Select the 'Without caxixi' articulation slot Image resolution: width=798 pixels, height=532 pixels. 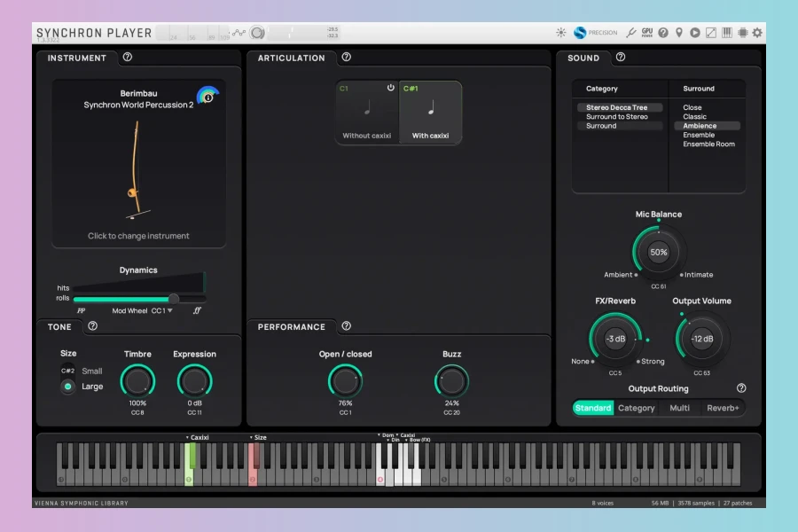(x=367, y=113)
